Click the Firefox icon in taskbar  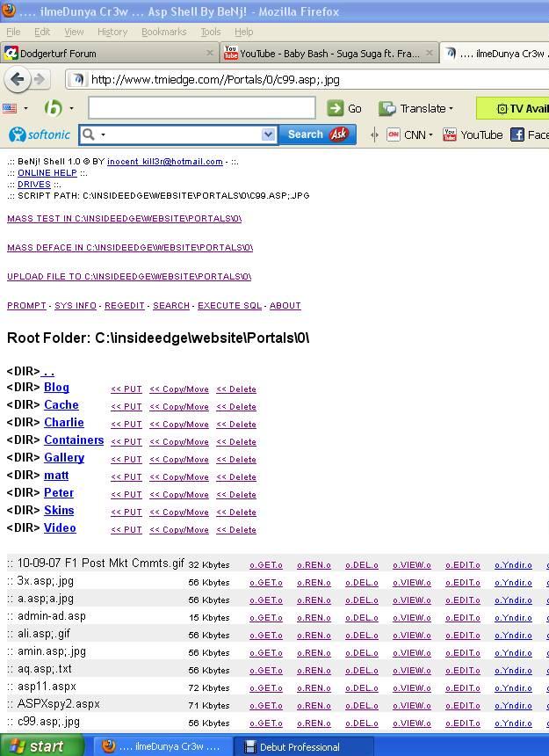coord(109,746)
